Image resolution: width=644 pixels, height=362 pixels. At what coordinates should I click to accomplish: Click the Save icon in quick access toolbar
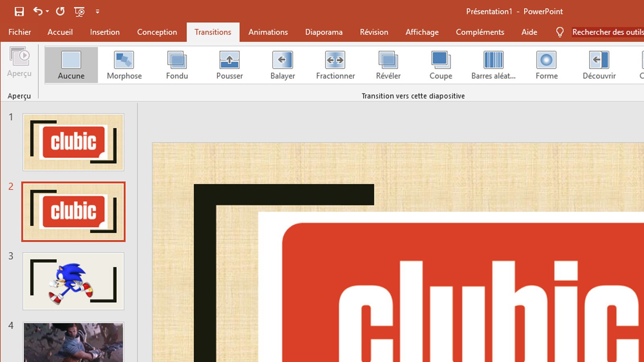click(19, 11)
